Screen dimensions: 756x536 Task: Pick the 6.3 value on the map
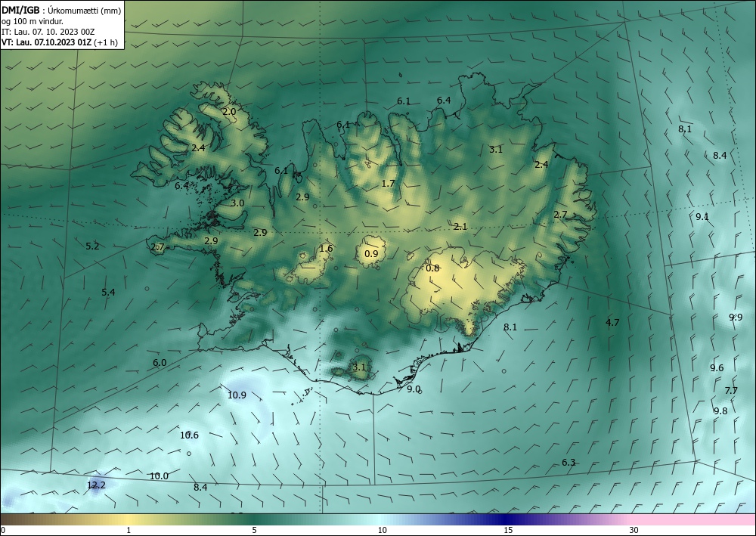[x=569, y=463]
